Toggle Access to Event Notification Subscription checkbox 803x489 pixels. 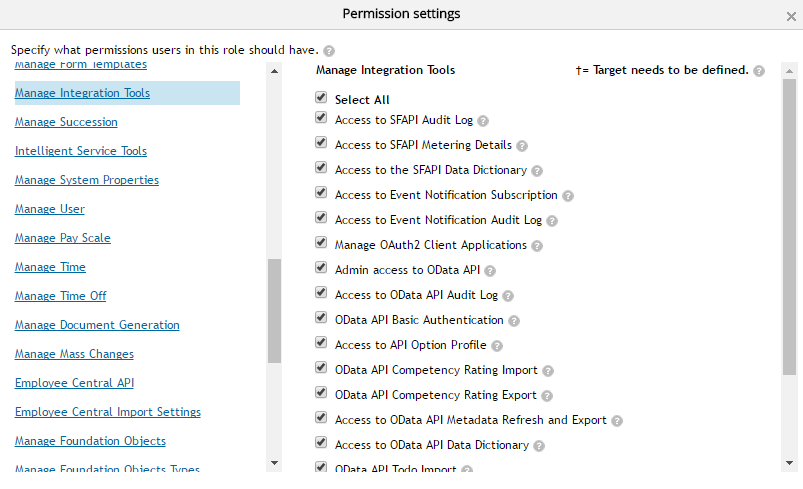coord(321,192)
